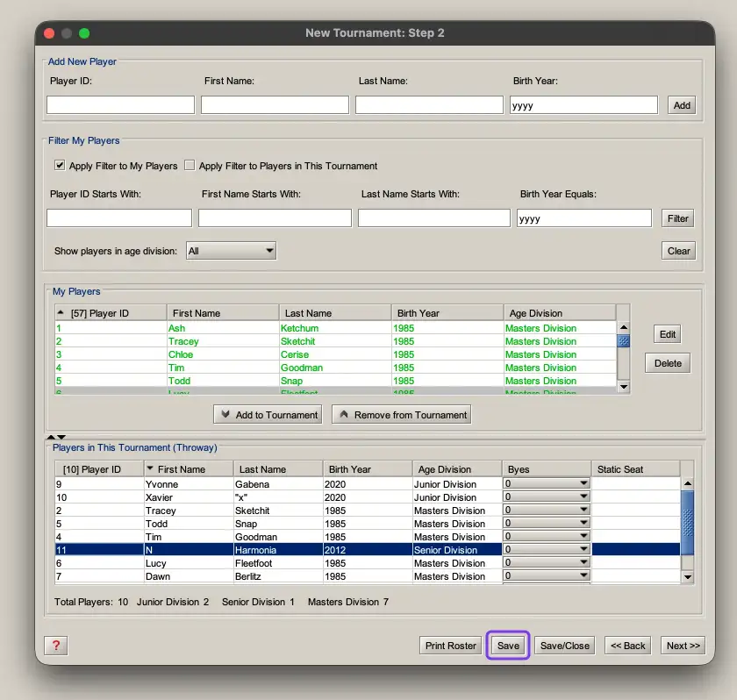
Task: Open the age division dropdown showing All
Action: [x=231, y=250]
